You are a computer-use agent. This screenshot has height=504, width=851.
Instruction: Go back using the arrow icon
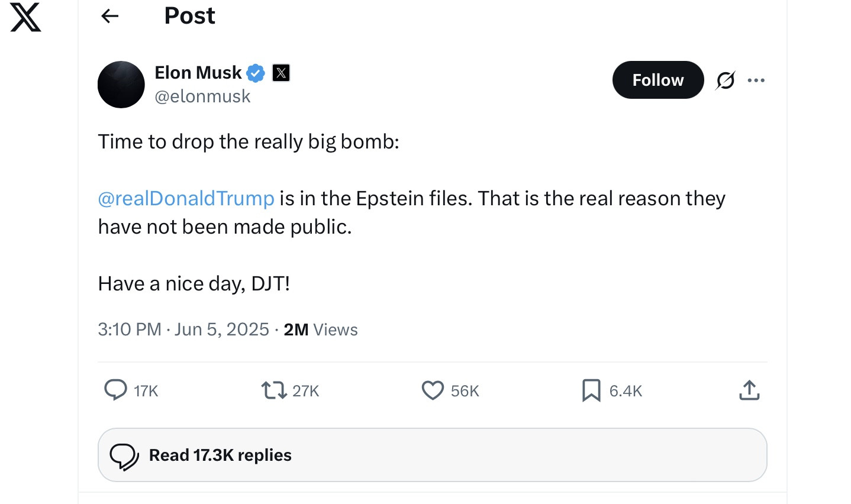click(x=110, y=16)
